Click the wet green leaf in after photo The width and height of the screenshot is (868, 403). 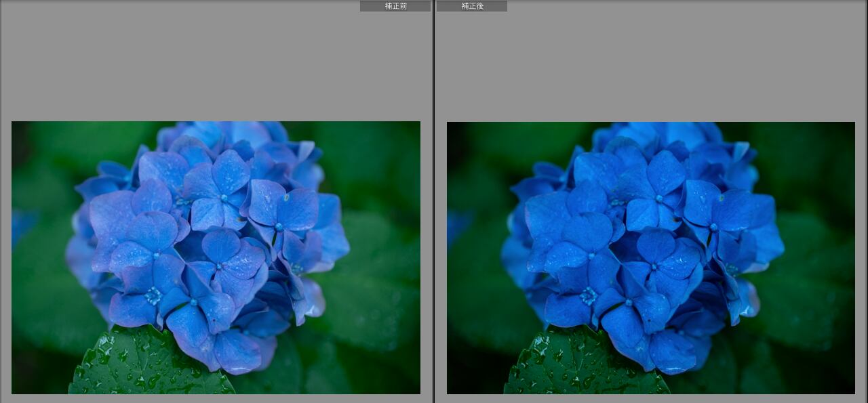coord(585,366)
